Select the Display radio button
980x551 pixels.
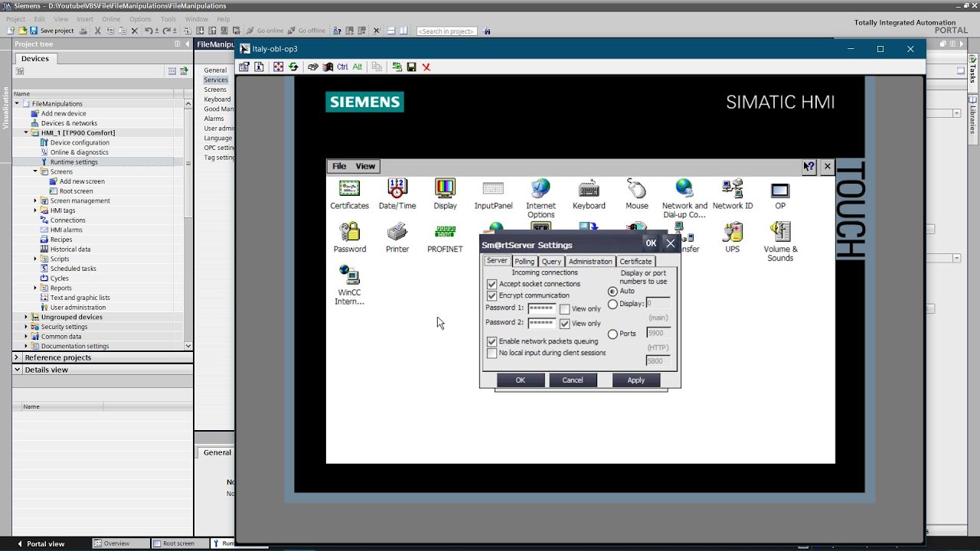click(x=612, y=305)
